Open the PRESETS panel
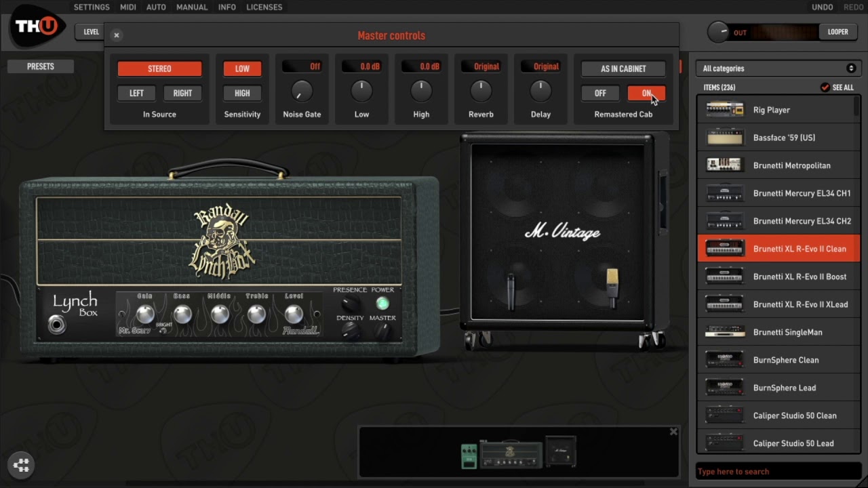The image size is (868, 488). [x=41, y=66]
